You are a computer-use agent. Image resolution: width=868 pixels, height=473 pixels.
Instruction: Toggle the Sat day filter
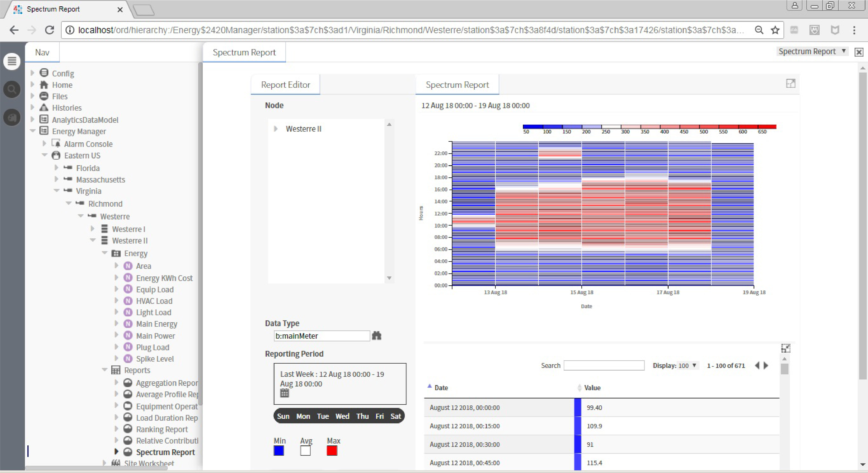[x=396, y=416]
